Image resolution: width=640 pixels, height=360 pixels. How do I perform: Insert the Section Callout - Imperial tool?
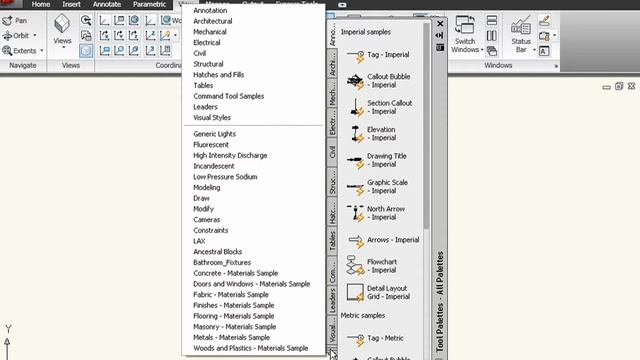click(x=380, y=107)
